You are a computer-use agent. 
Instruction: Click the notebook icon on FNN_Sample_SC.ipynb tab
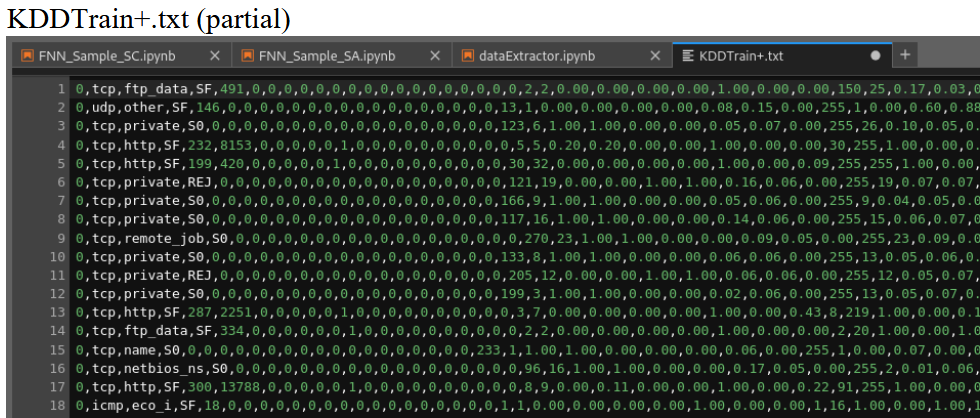point(27,56)
